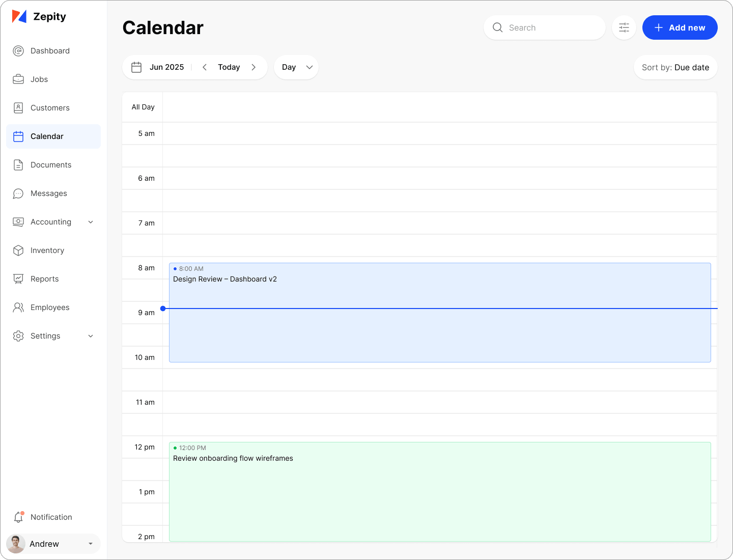This screenshot has width=733, height=560.
Task: Open Inventory via the box icon
Action: coord(18,250)
